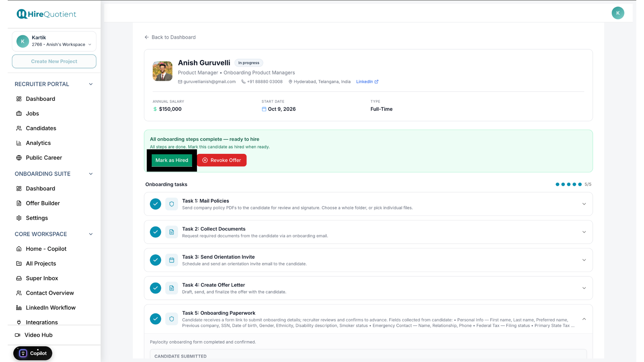Screen dimensions: 644x362
Task: Expand Task 1 Mail Policies chevron
Action: (584, 204)
